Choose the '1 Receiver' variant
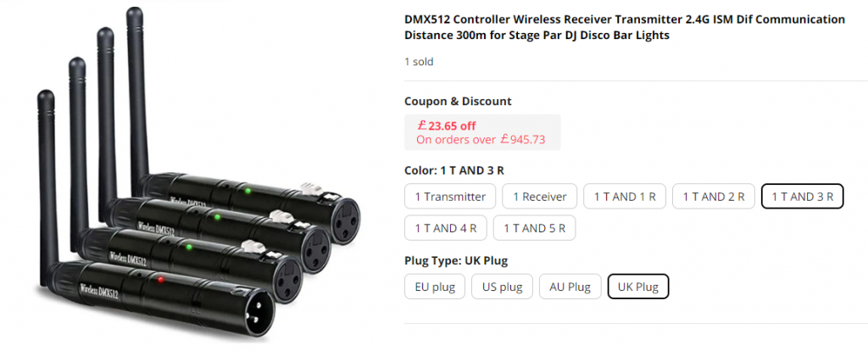The width and height of the screenshot is (868, 351). (x=539, y=197)
